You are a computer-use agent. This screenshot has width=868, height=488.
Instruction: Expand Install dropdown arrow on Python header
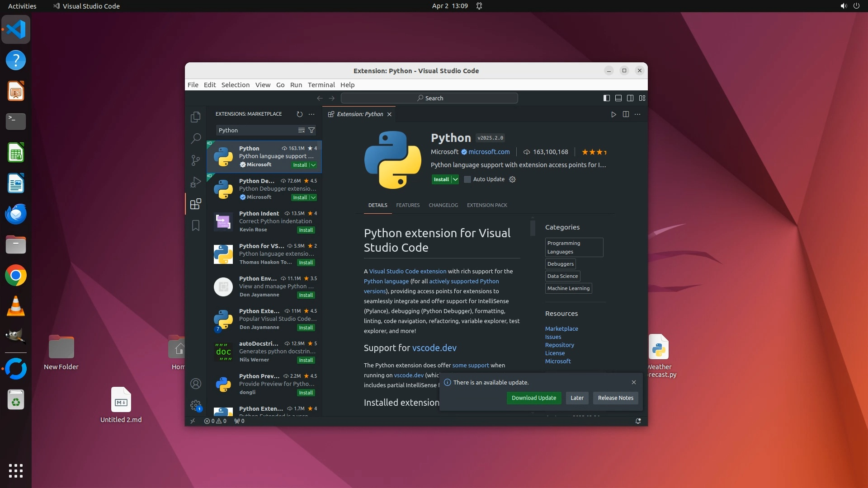click(455, 179)
